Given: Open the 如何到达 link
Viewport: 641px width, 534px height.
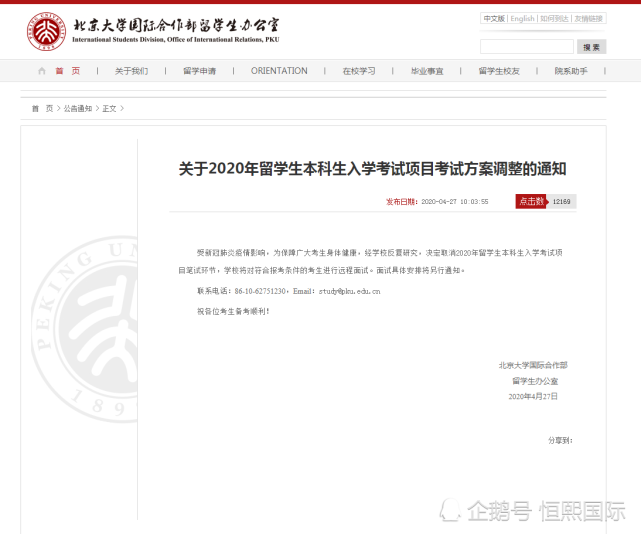Looking at the screenshot, I should click(x=554, y=18).
